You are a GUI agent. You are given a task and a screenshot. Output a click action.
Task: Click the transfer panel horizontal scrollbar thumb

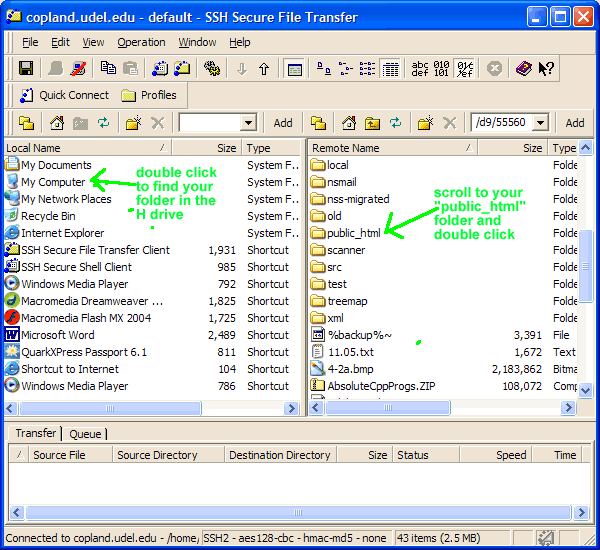click(298, 512)
